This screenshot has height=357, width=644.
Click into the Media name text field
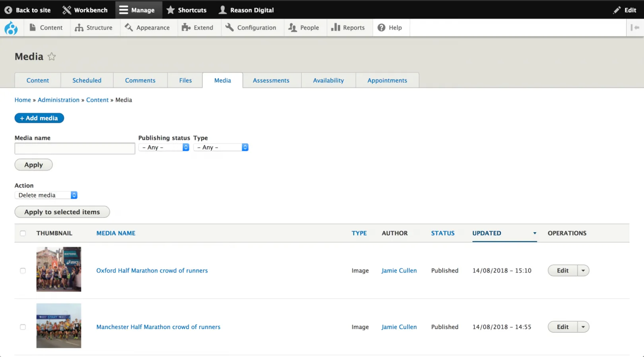(75, 149)
